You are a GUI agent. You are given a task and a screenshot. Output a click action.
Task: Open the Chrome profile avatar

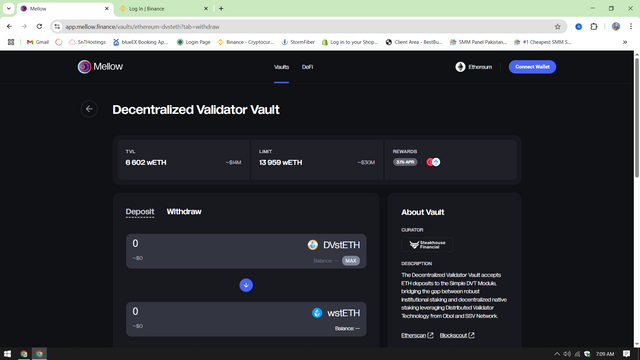coord(616,27)
